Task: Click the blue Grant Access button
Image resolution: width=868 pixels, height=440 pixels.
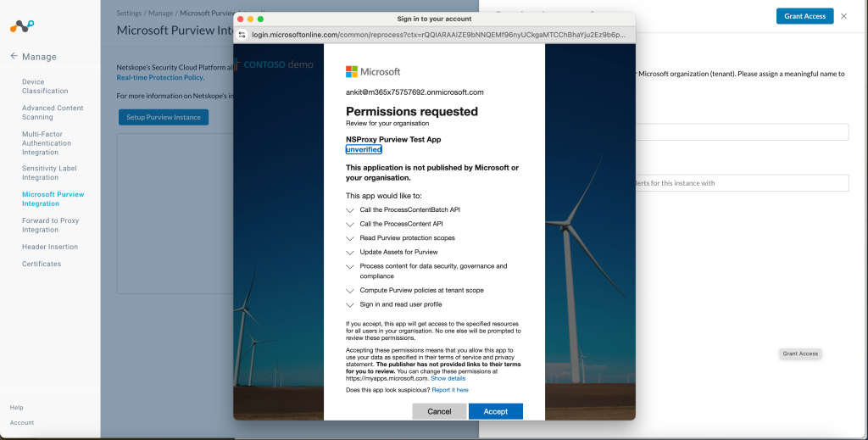Action: point(805,16)
